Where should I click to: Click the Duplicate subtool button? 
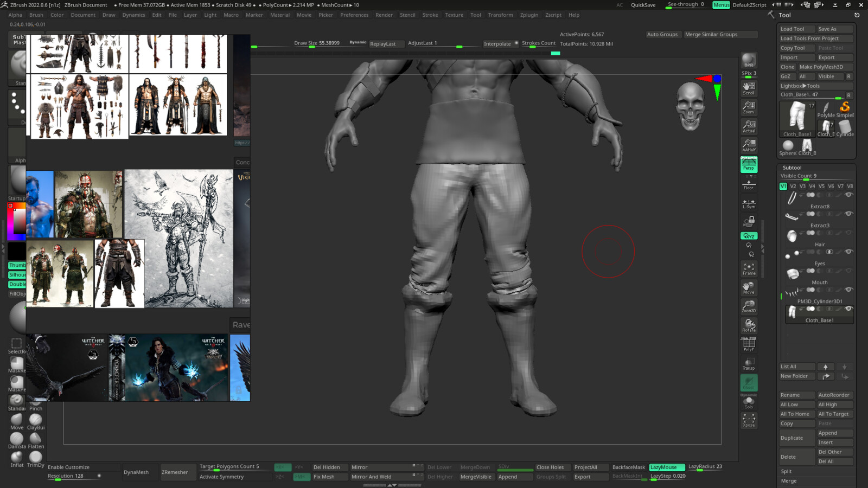(797, 438)
